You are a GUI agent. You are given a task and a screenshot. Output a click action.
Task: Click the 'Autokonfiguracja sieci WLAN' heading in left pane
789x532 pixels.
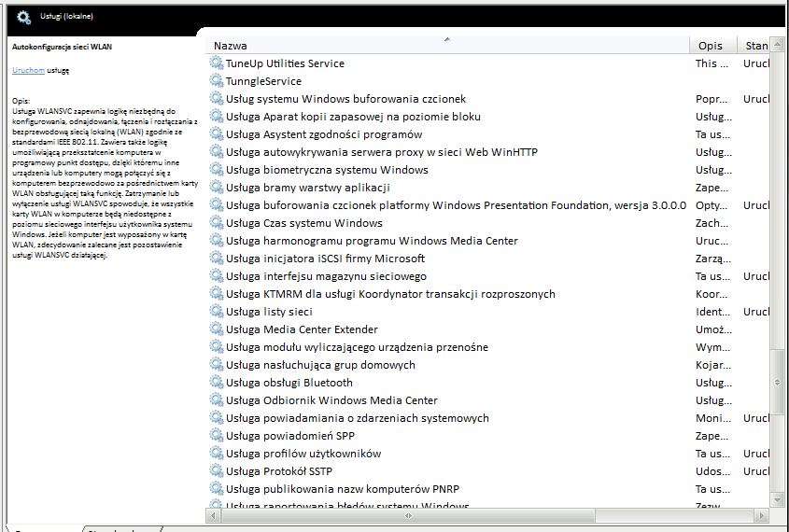coord(62,47)
